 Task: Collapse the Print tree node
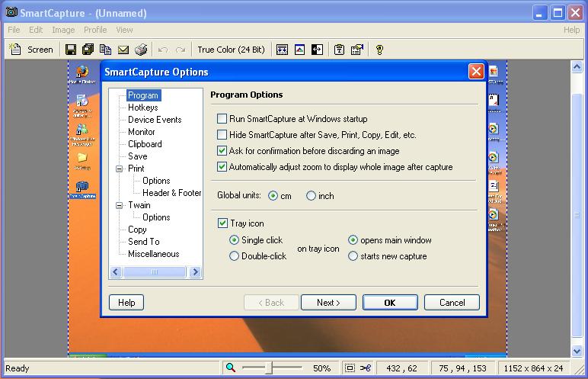coord(120,169)
